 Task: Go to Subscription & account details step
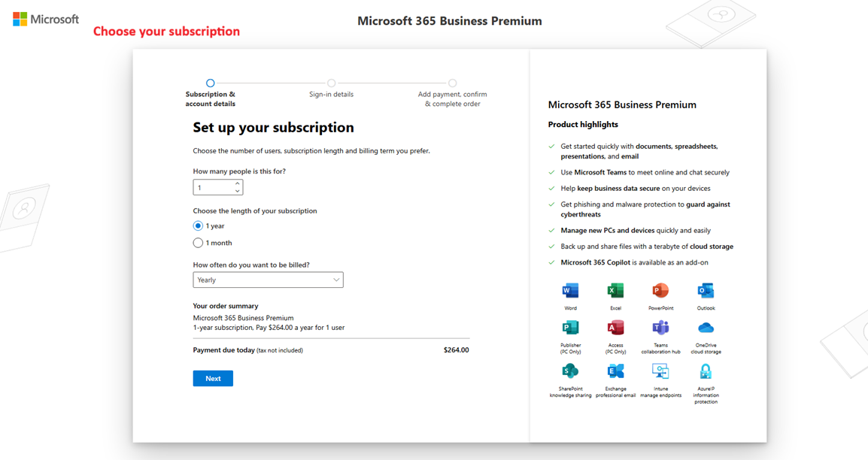click(211, 83)
